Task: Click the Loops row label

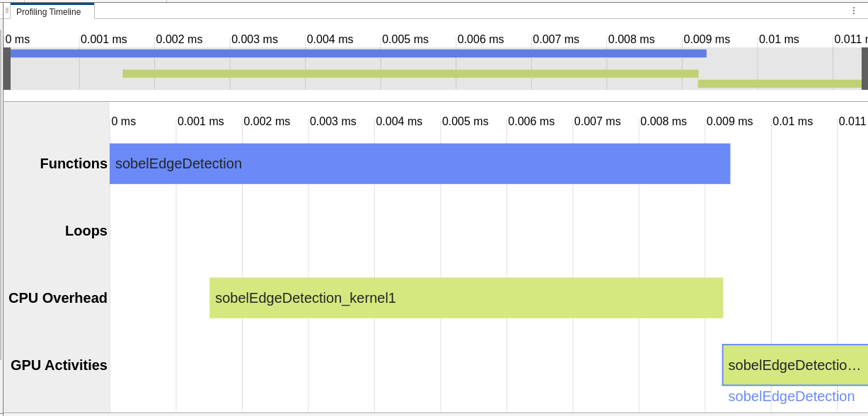Action: [x=86, y=231]
